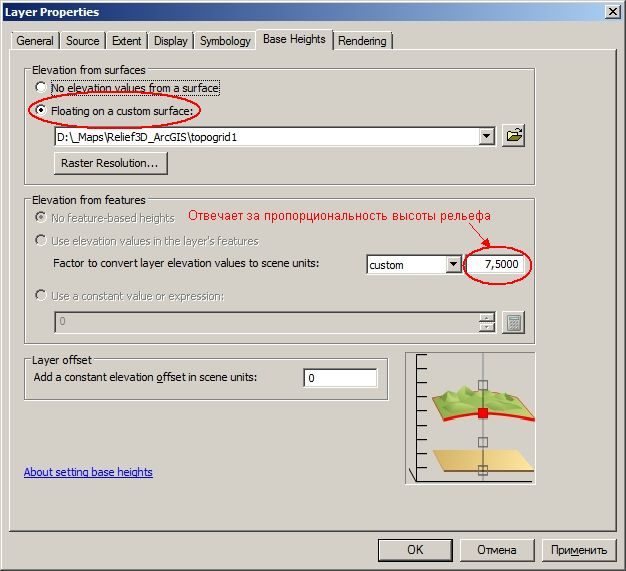Image resolution: width=626 pixels, height=571 pixels.
Task: Click the Raster Resolution button
Action: pos(111,163)
